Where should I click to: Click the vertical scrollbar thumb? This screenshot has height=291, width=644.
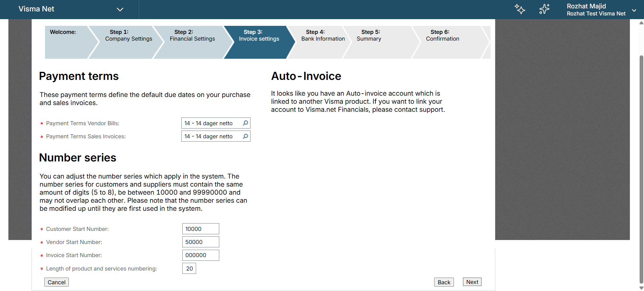coord(641,169)
